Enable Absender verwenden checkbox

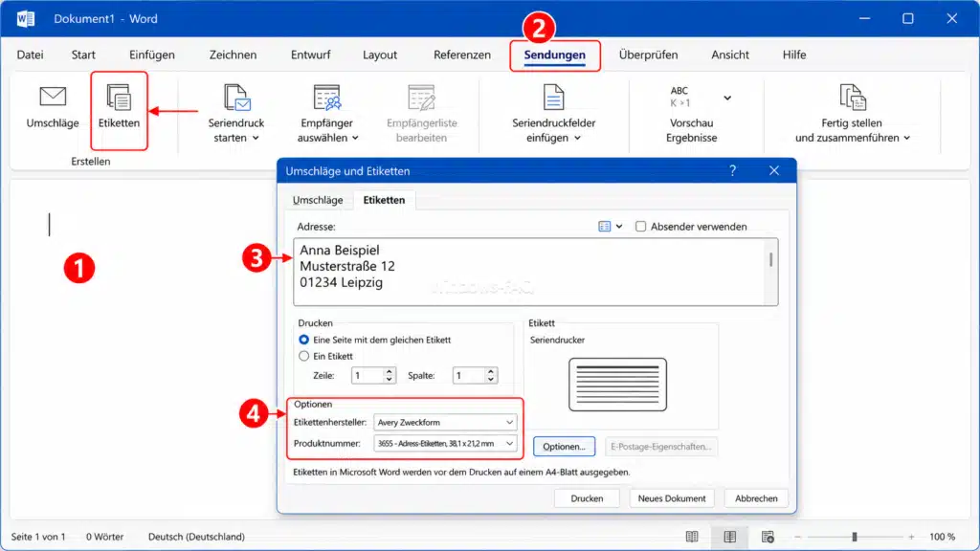point(640,226)
